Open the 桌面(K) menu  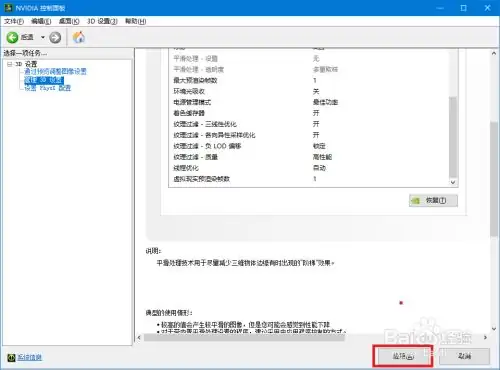pyautogui.click(x=69, y=21)
